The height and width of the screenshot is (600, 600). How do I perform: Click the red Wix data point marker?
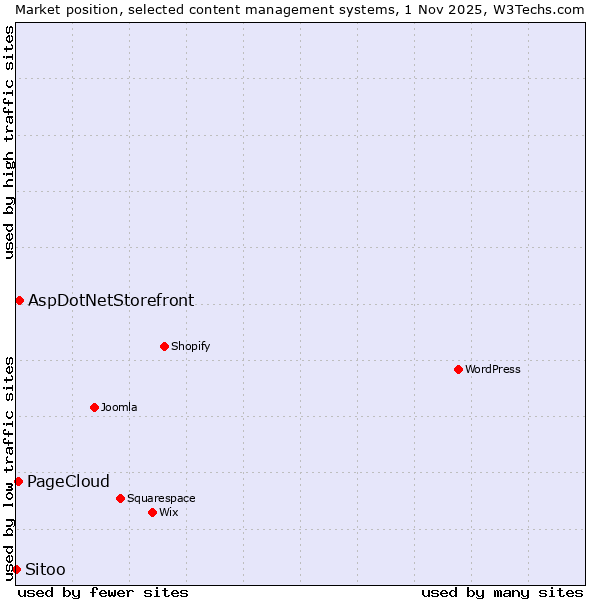152,512
